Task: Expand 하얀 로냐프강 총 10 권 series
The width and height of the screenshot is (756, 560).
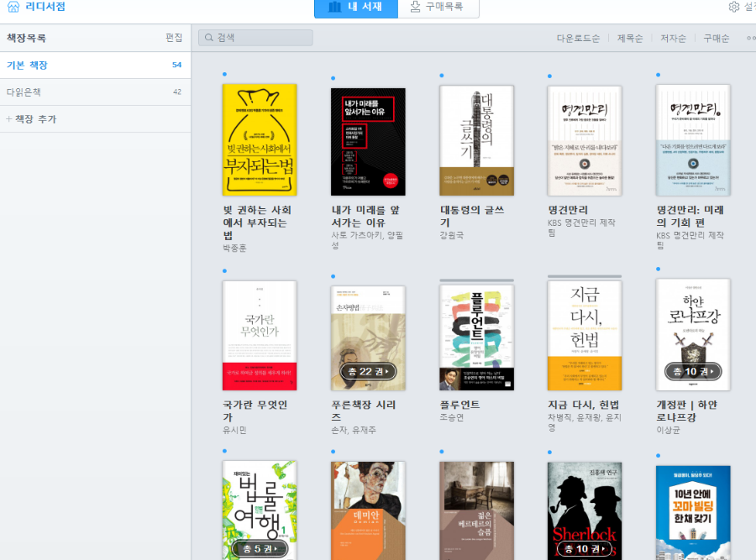Action: [x=693, y=371]
